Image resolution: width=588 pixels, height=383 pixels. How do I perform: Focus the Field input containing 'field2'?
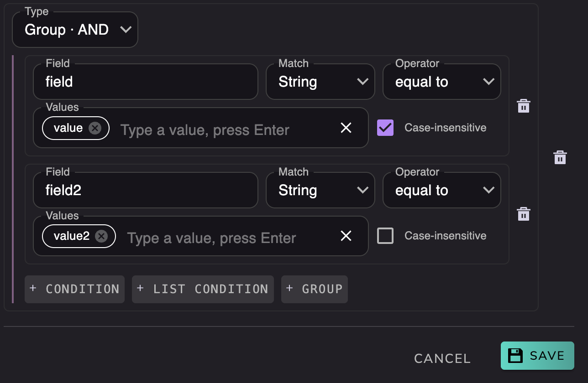pos(146,190)
